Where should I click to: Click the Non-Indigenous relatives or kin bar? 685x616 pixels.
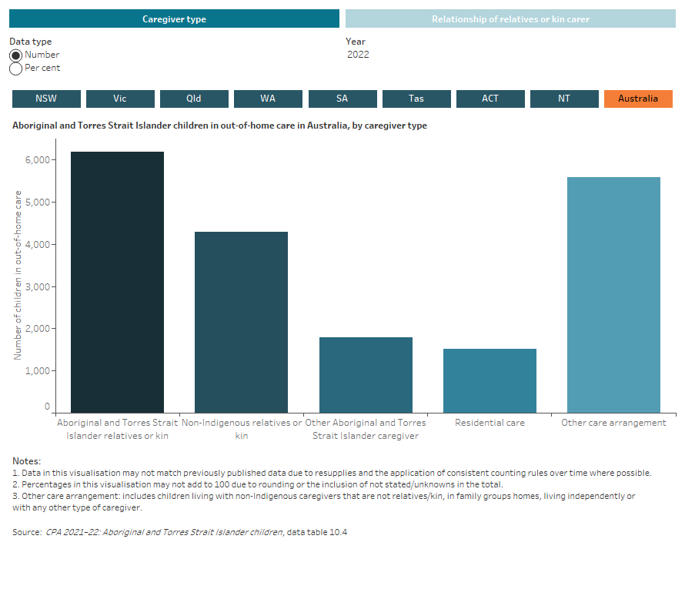coord(242,316)
